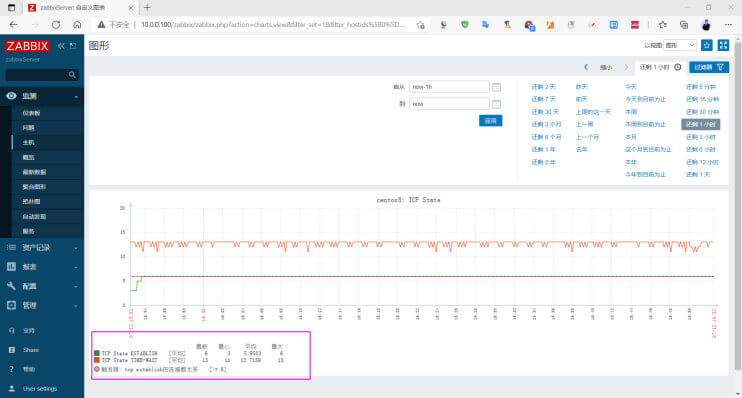Click the 过滤器 filter tab

point(709,67)
